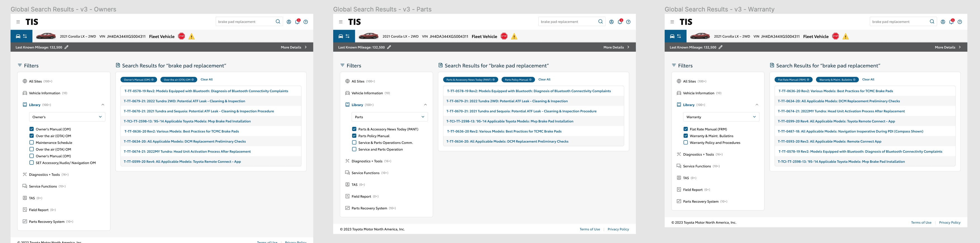The height and width of the screenshot is (243, 980).
Task: Open user profile icon in Owners frame
Action: [x=289, y=22]
